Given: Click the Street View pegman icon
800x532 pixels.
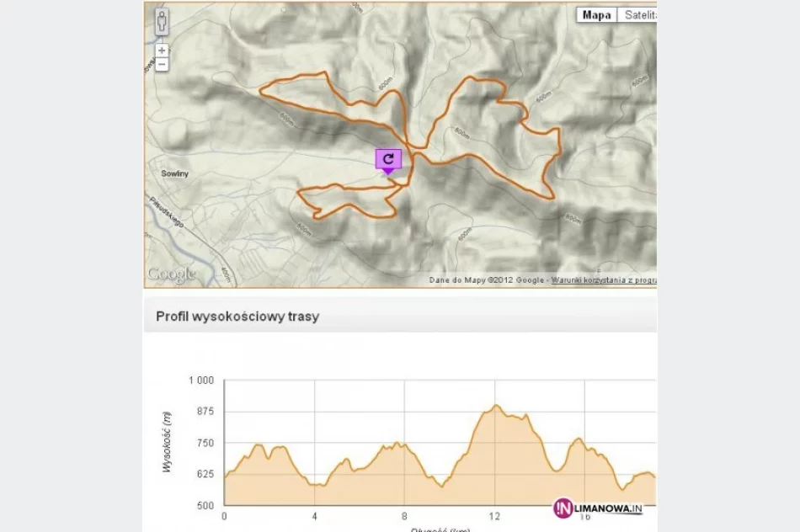Looking at the screenshot, I should [162, 22].
